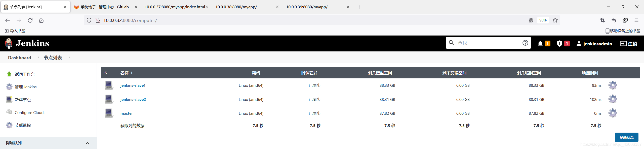
Task: Collapse the 构建队列 panel chevron
Action: coord(87,143)
